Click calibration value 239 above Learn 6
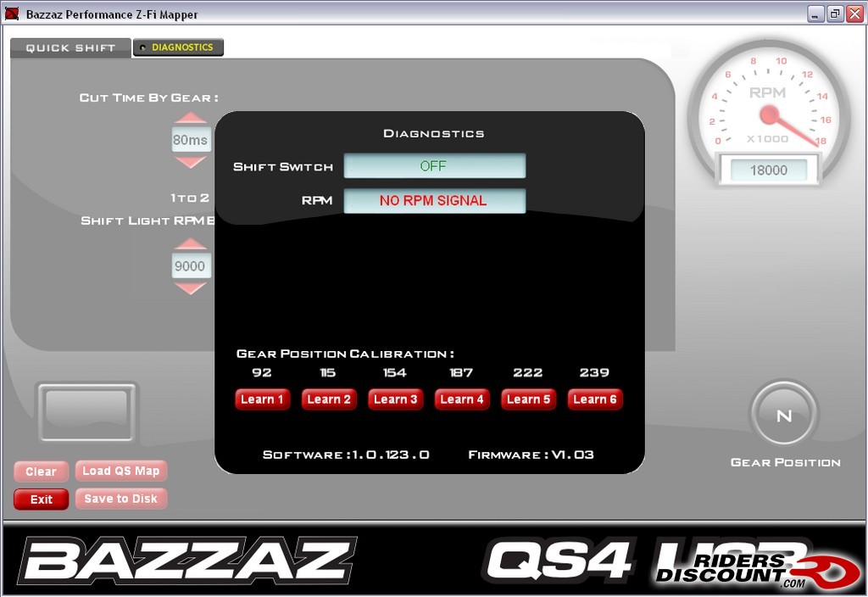The height and width of the screenshot is (597, 868). point(594,373)
